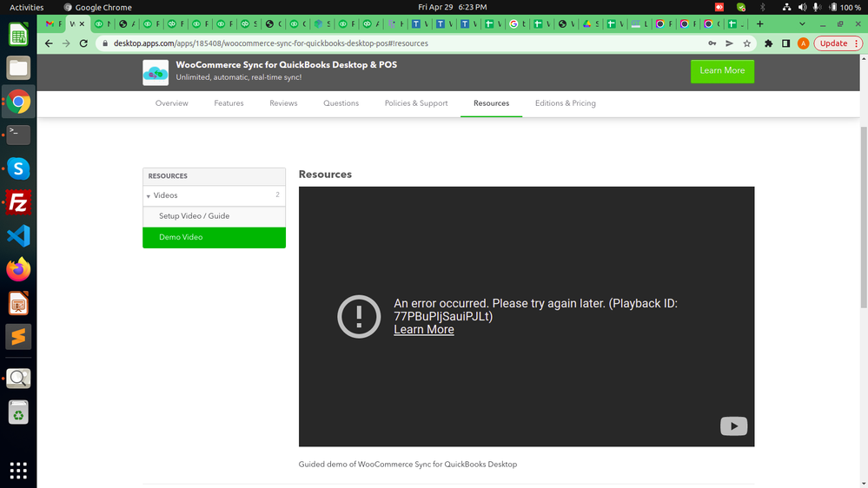Click the volume icon in top bar
Viewport: 868px width, 488px height.
click(802, 7)
